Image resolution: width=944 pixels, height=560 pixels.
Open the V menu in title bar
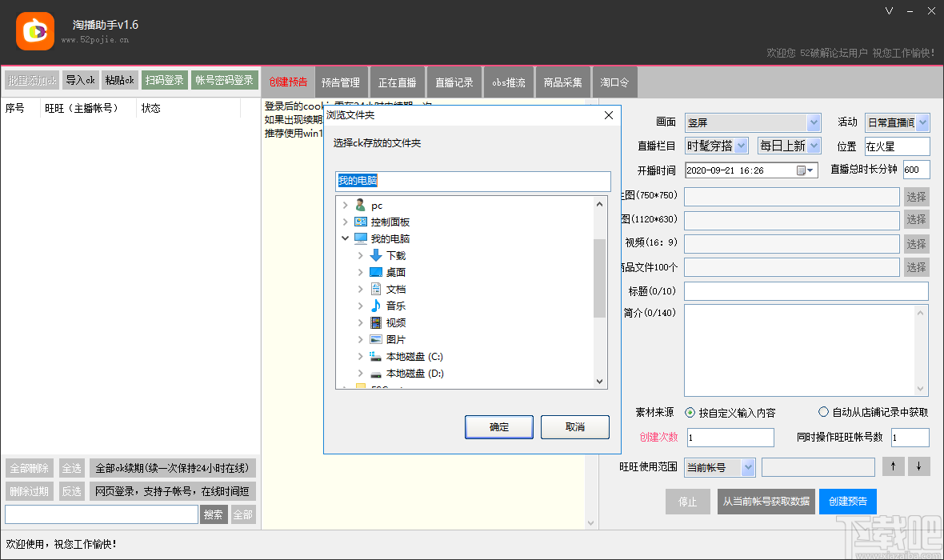click(890, 11)
